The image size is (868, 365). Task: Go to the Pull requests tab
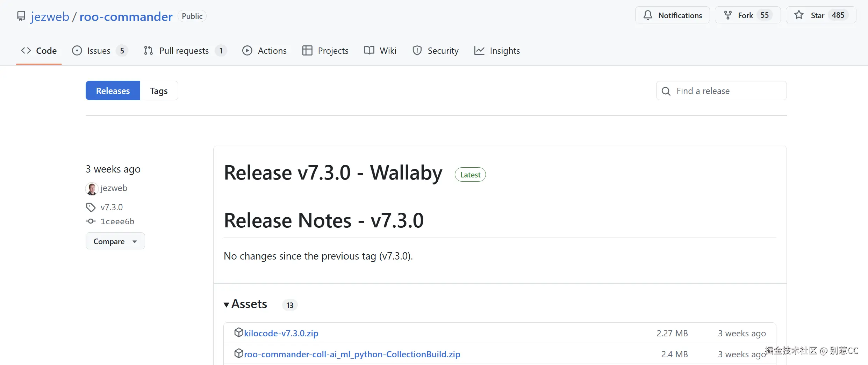coord(184,51)
